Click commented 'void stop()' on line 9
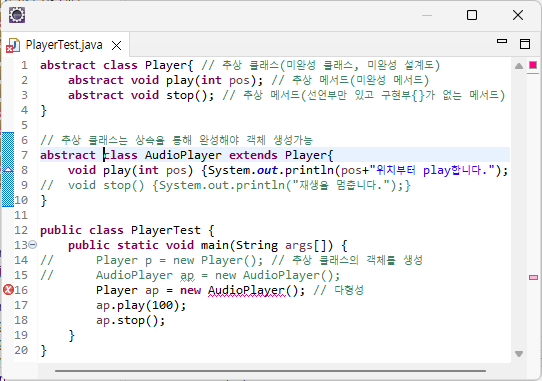The height and width of the screenshot is (381, 542). click(106, 185)
